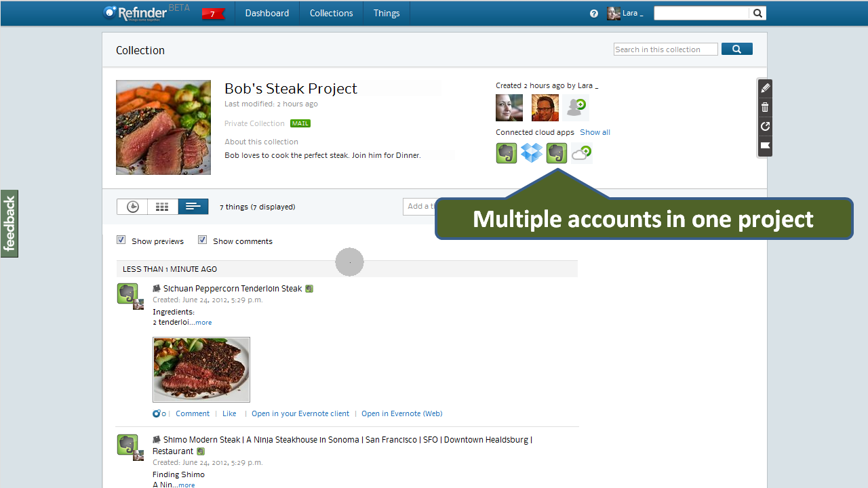The height and width of the screenshot is (488, 868).
Task: Toggle the Show comments checkbox
Action: coord(202,240)
